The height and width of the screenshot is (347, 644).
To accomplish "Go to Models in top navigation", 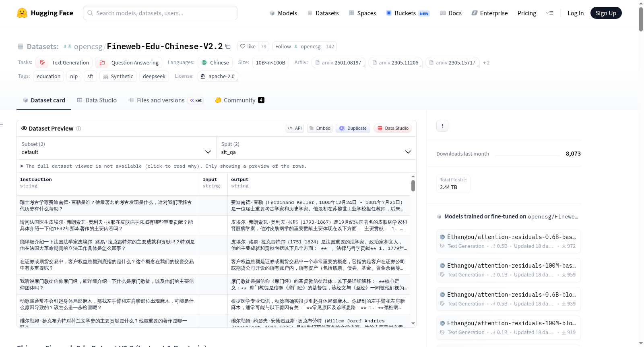I will [283, 13].
